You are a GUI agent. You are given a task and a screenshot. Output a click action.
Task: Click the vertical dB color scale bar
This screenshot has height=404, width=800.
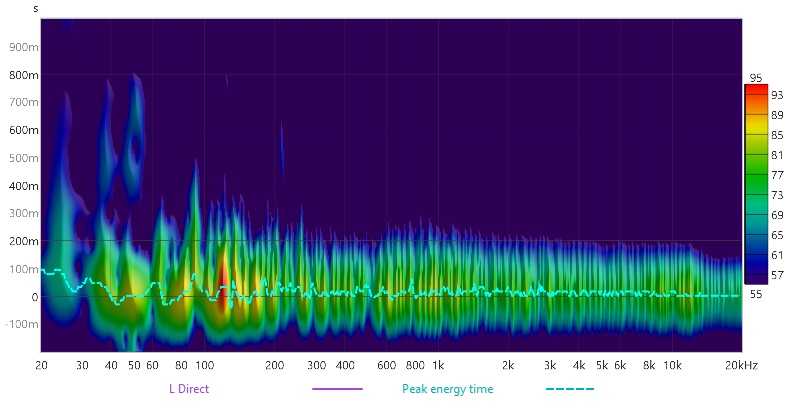[x=756, y=184]
